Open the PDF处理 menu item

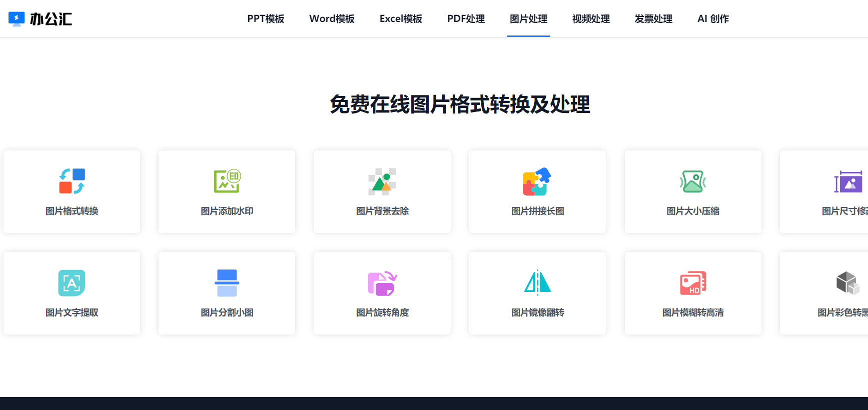(466, 19)
